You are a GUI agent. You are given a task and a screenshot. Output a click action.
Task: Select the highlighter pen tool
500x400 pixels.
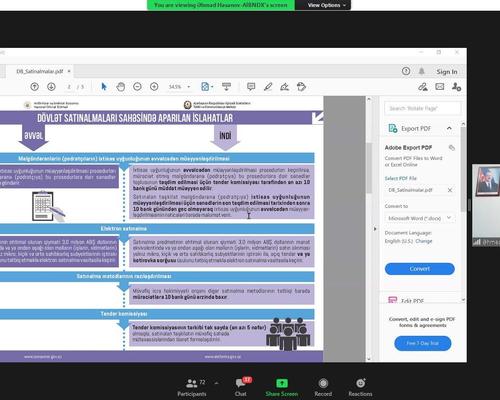[268, 87]
